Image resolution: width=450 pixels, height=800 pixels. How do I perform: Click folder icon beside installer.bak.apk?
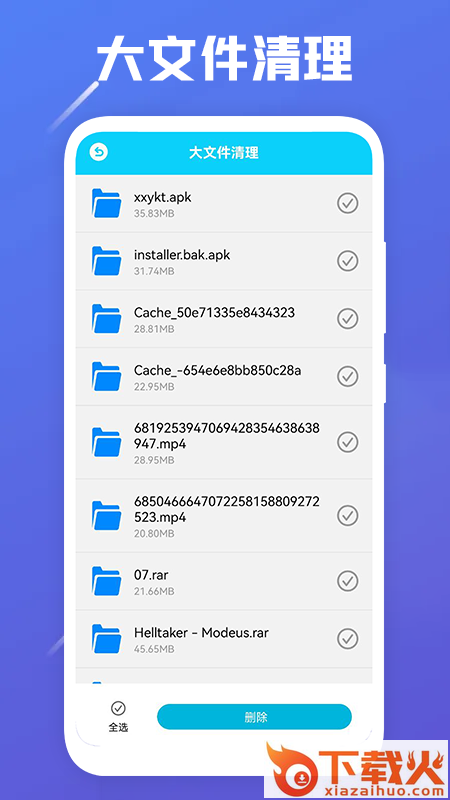[107, 261]
